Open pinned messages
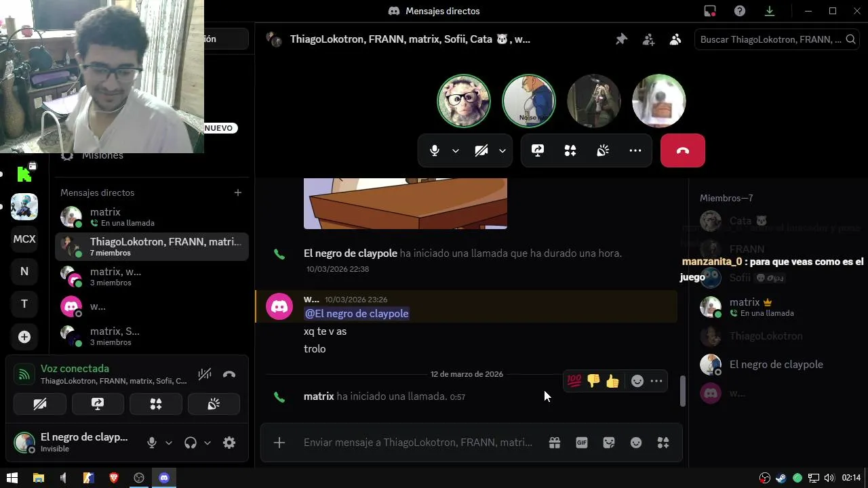868x488 pixels. point(621,39)
